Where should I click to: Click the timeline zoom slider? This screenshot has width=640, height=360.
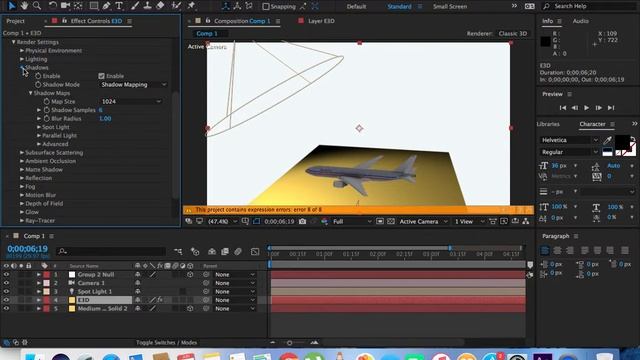coord(289,343)
